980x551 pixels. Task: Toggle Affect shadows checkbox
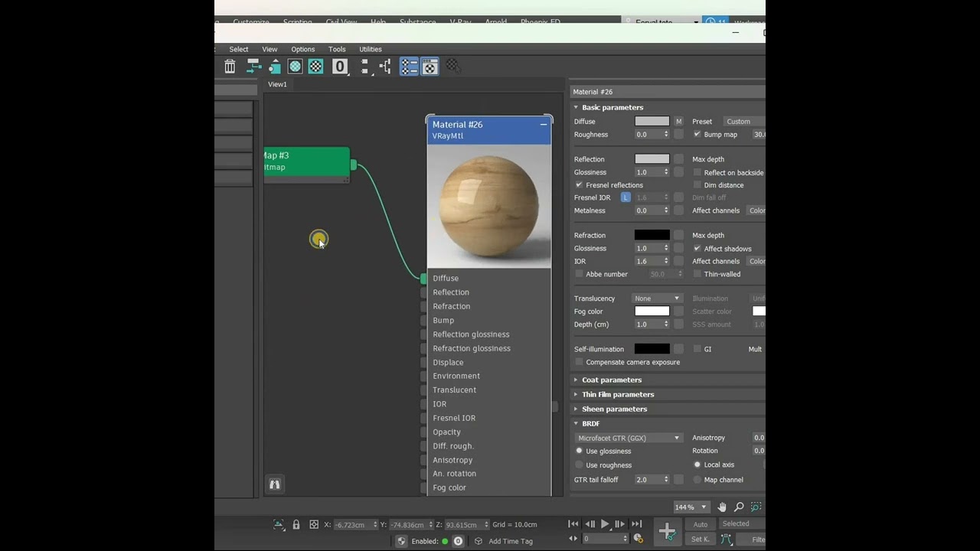coord(697,249)
